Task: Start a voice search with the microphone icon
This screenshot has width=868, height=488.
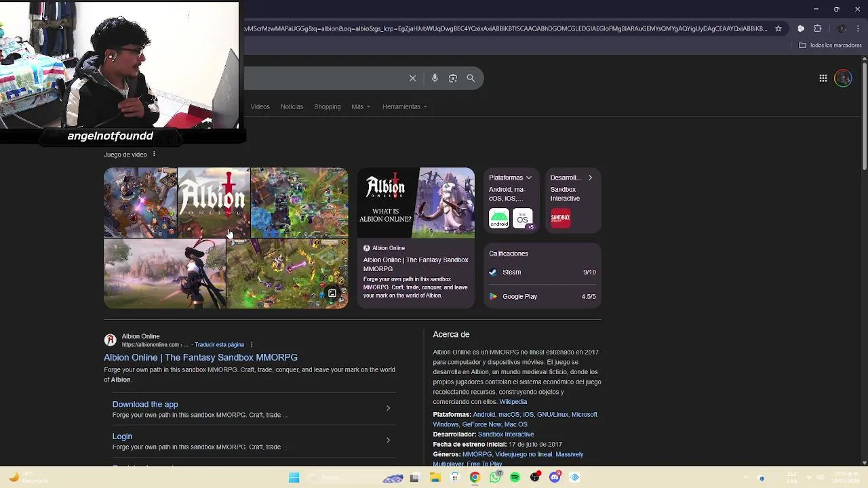Action: tap(435, 78)
